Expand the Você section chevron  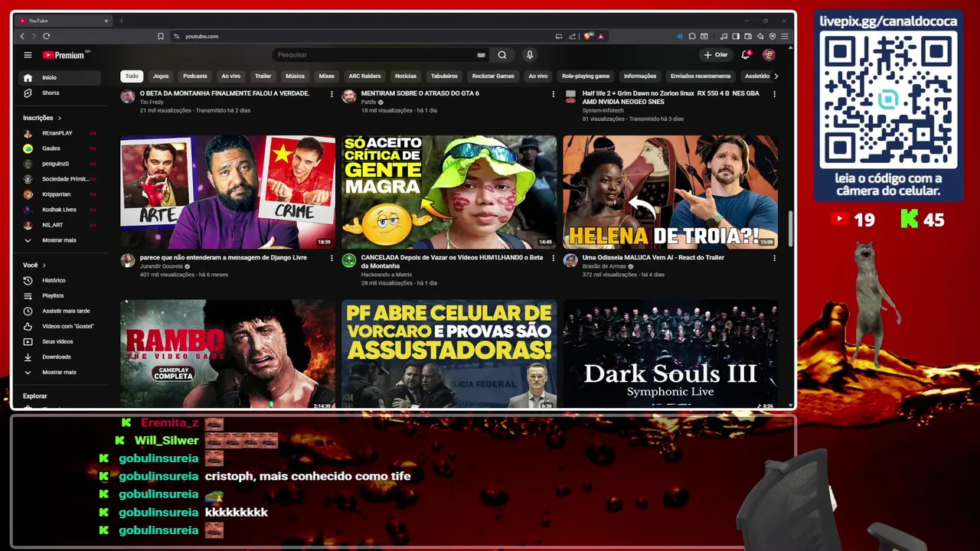44,266
